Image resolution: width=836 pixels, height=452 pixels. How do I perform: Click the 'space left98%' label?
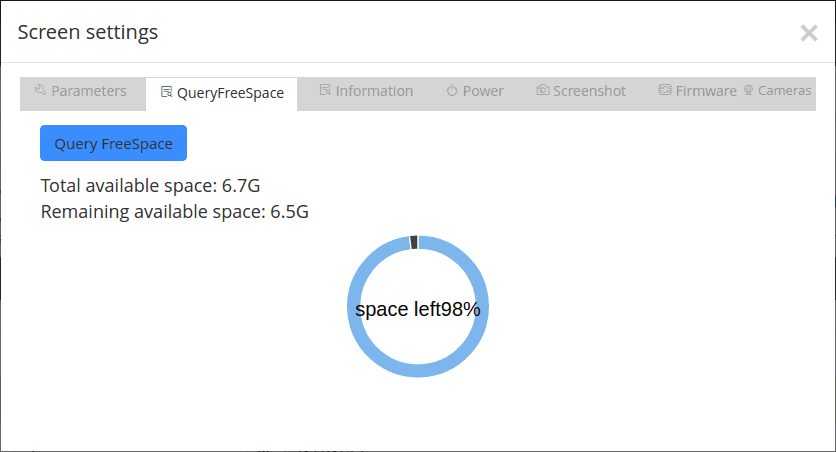tap(417, 309)
